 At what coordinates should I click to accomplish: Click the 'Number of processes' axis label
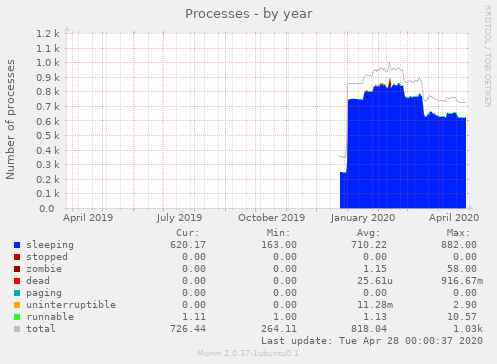(x=10, y=120)
